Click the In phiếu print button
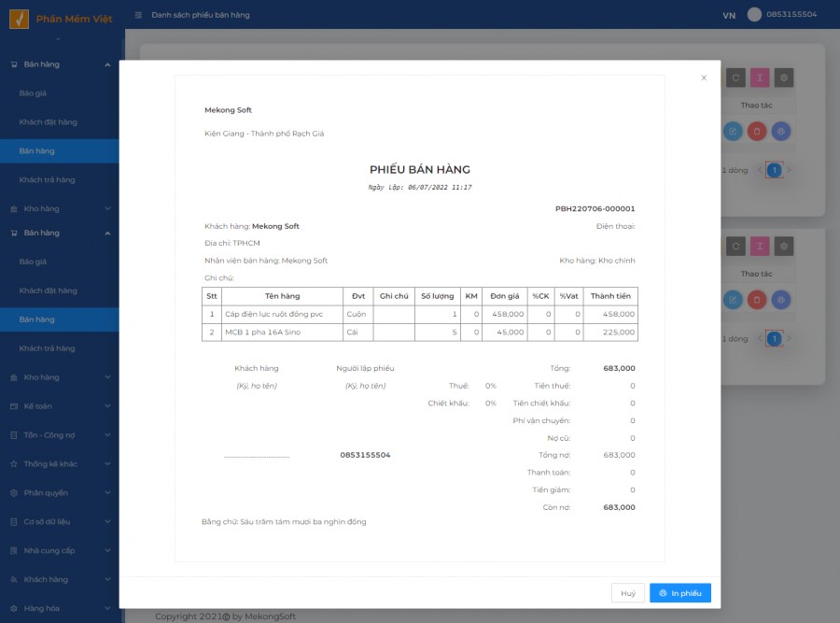Viewport: 840px width, 623px height. click(679, 593)
